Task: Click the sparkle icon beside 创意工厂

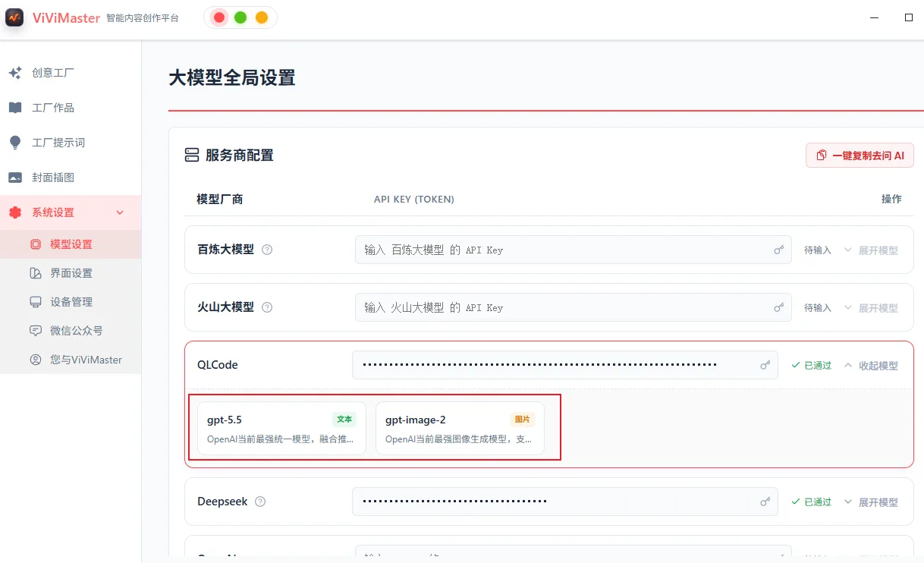Action: [x=15, y=73]
